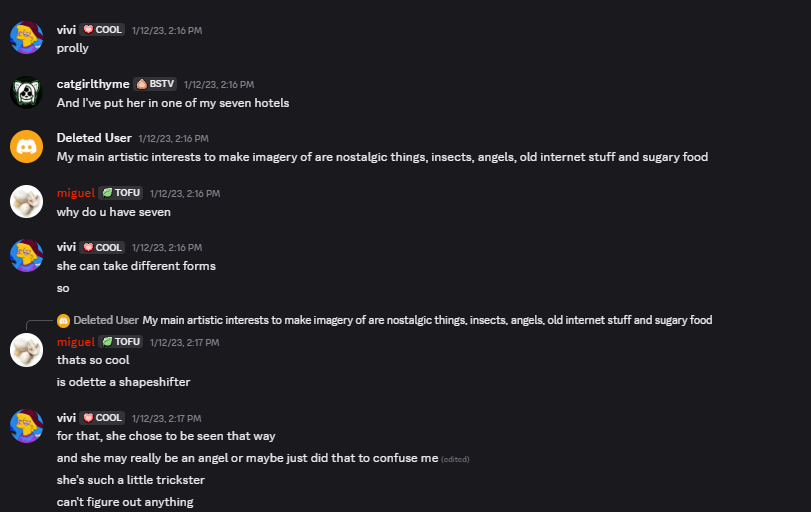Image resolution: width=811 pixels, height=512 pixels.
Task: Click the "Deleted User" name on the artistic interests message
Action: pyautogui.click(x=94, y=138)
